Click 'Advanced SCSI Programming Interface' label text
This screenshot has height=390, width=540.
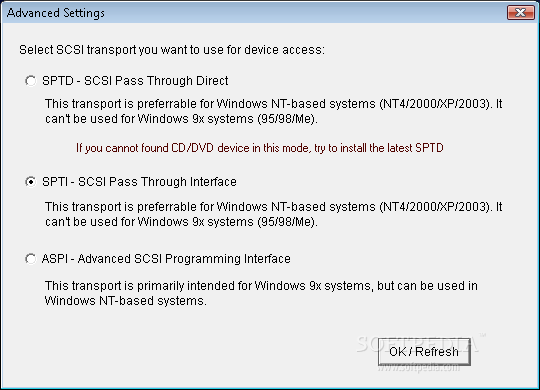(x=184, y=259)
